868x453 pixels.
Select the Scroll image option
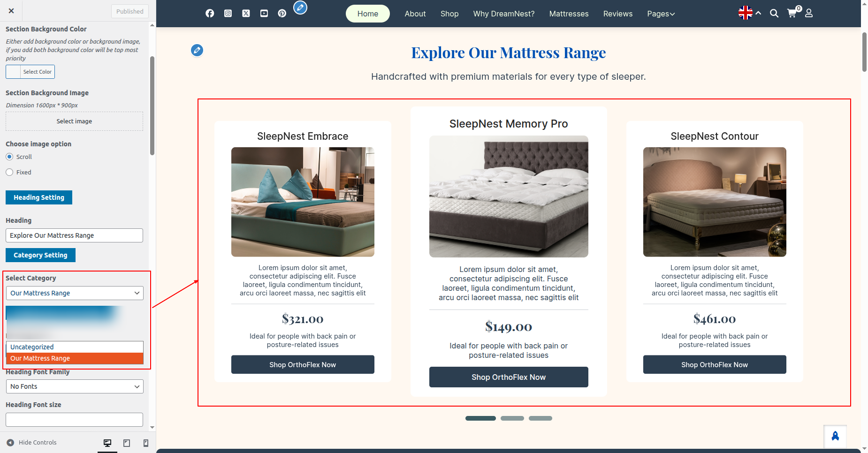tap(9, 157)
